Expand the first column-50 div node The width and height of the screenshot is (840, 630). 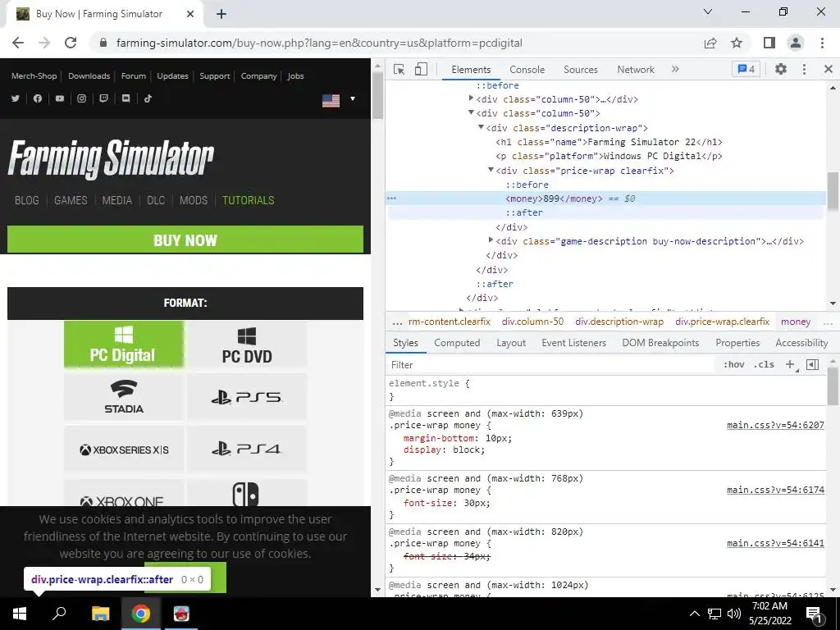471,98
